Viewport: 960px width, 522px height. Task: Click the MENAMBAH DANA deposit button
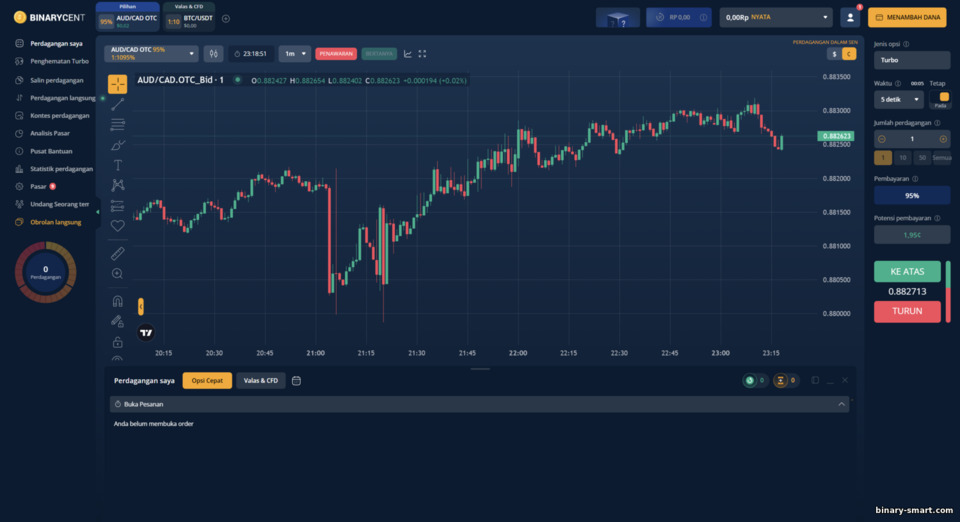point(907,18)
